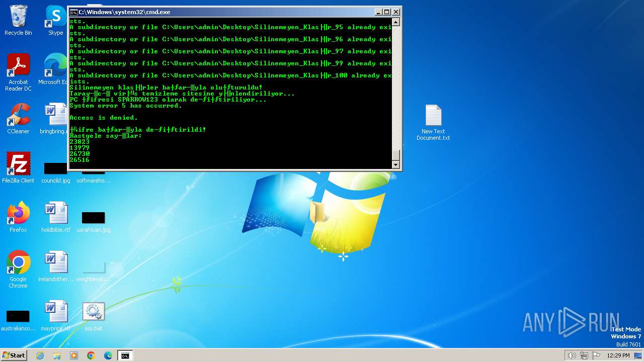
Task: Open Skype desktop shortcut
Action: [56, 20]
